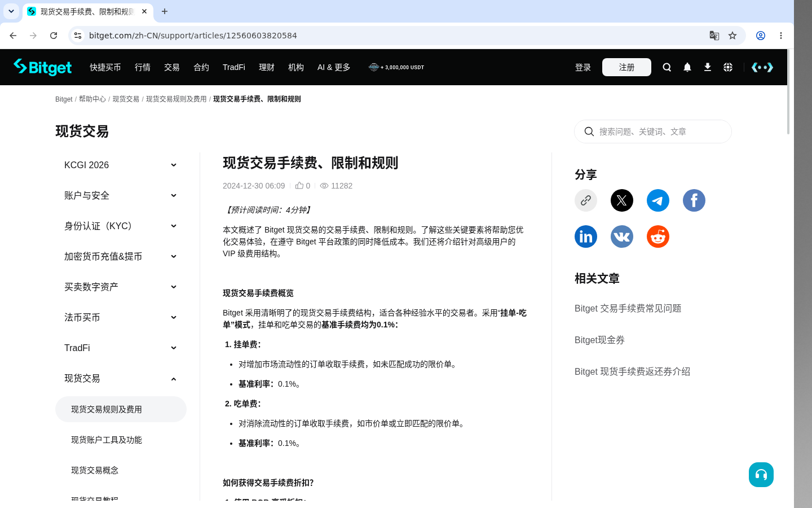Expand TradFi sidebar section

pyautogui.click(x=121, y=348)
